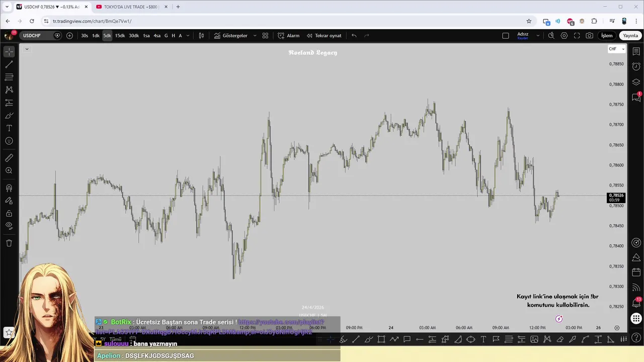Expand the favorite indicators arrow beside Göstergeler
Screen dimensions: 644x362
click(255, 36)
